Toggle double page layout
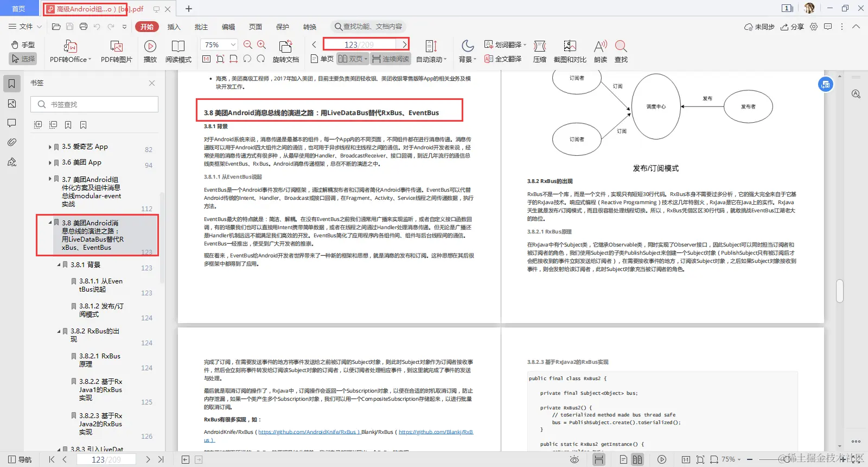868x467 pixels. click(353, 59)
